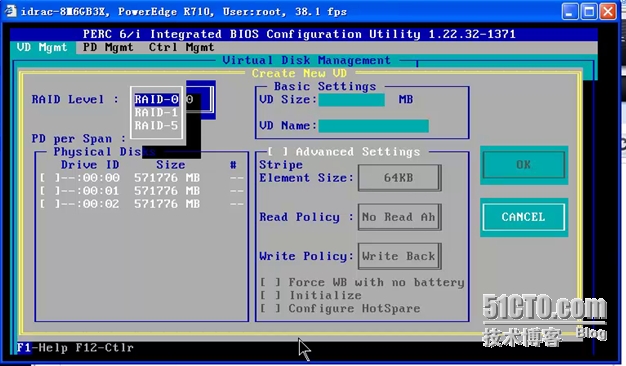The width and height of the screenshot is (626, 366).
Task: Click the iDRAC window title icon
Action: (x=10, y=11)
